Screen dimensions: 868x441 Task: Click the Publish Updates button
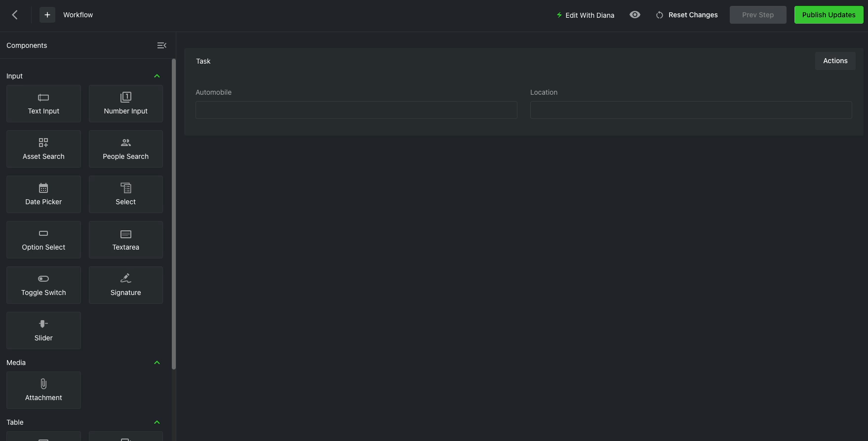829,15
